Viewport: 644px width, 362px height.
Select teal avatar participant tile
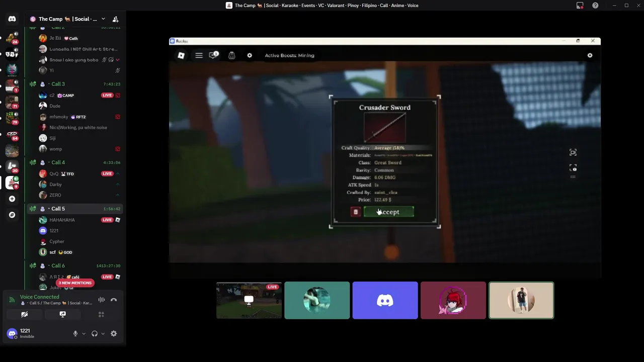tap(317, 300)
